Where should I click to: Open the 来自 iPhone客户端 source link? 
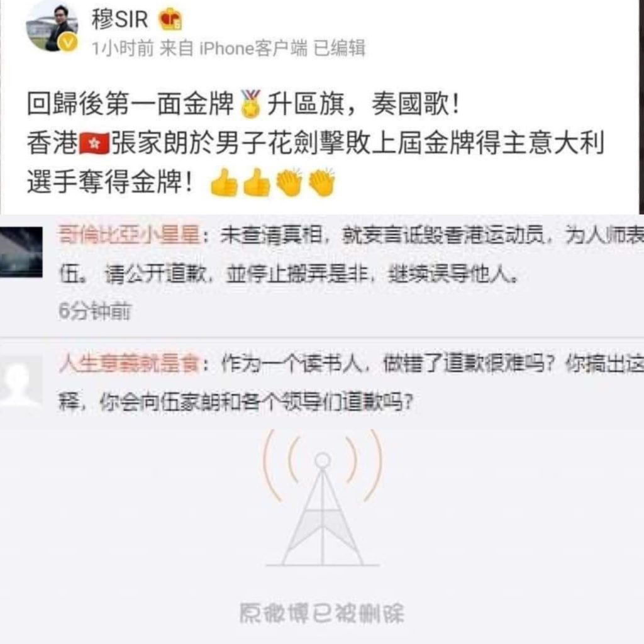(233, 48)
